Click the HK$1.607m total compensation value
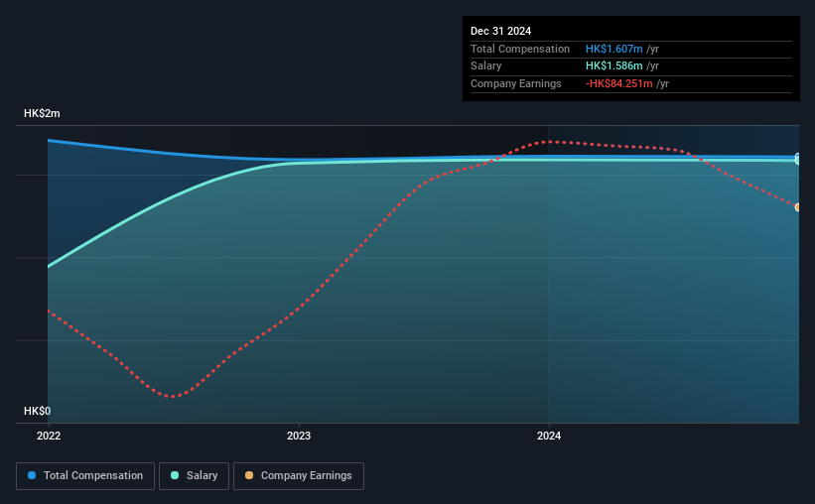Viewport: 815px width, 504px height. [613, 49]
